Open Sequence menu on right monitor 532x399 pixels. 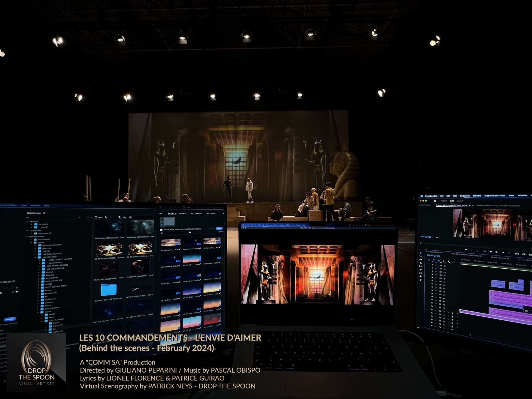pos(465,196)
